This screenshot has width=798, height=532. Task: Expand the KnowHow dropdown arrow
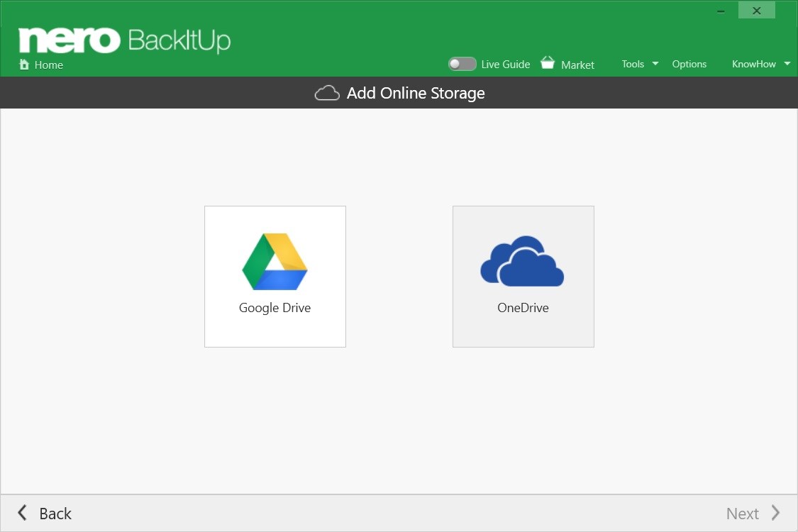787,64
